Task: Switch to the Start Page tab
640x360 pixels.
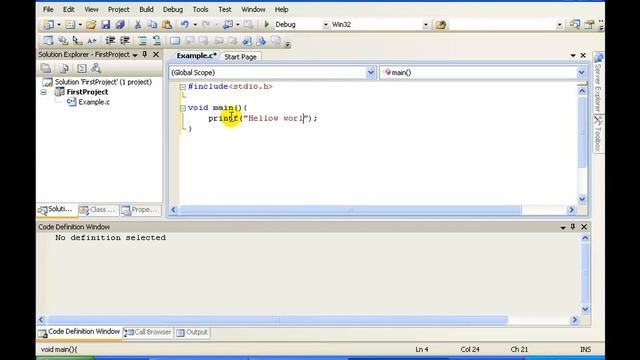Action: tap(240, 57)
